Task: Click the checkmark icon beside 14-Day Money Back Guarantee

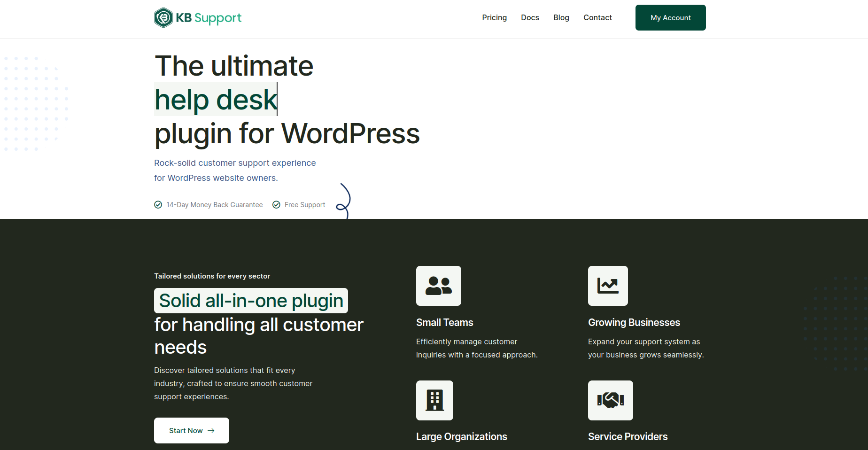Action: tap(158, 205)
